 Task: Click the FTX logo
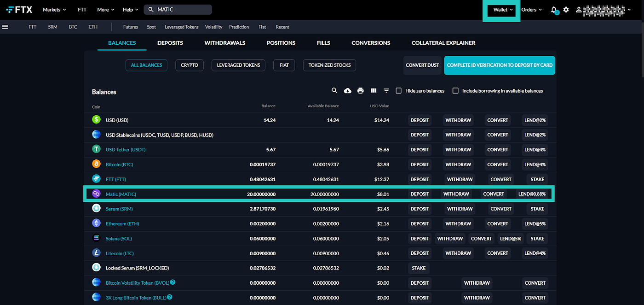[19, 9]
